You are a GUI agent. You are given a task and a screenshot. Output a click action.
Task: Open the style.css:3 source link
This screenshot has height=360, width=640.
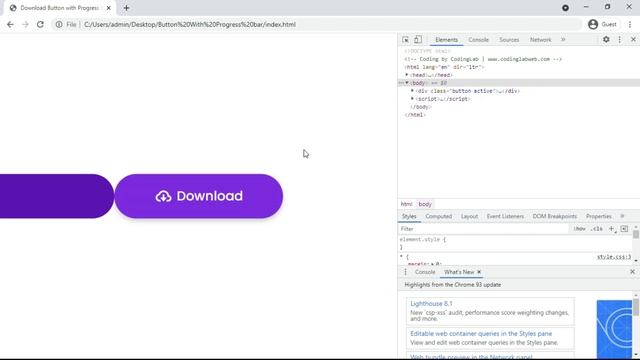pyautogui.click(x=614, y=257)
